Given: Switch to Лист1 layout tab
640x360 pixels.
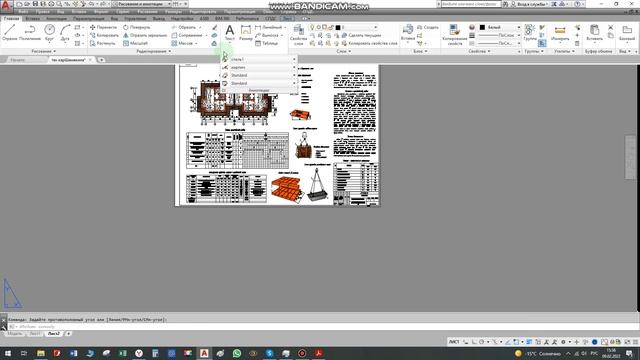Looking at the screenshot, I should click(x=35, y=334).
